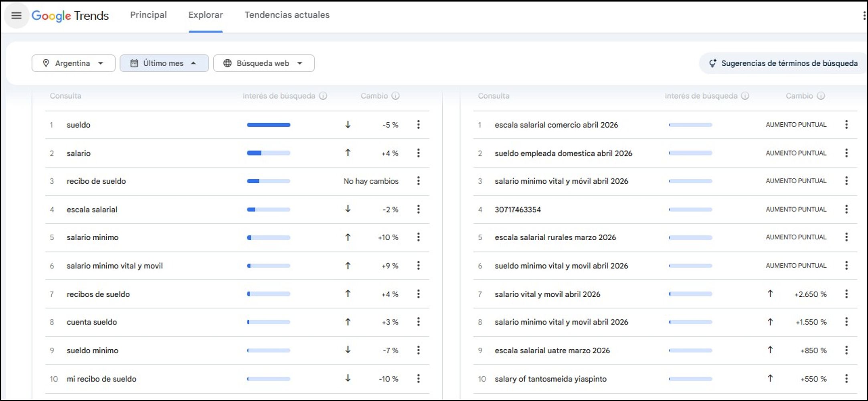Open the 'salario minimo vital y movil' query
Viewport: 868px width, 401px height.
[115, 266]
